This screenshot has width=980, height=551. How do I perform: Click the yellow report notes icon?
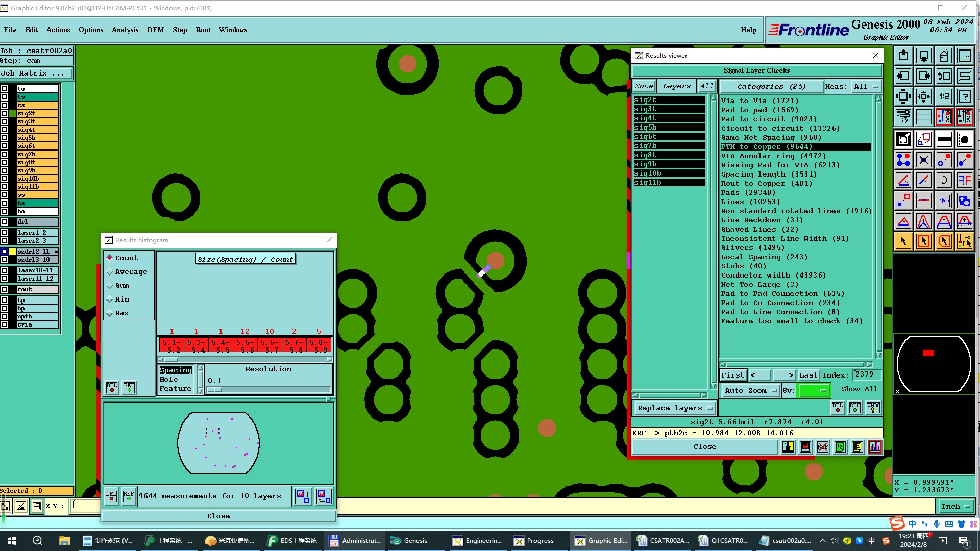click(857, 447)
